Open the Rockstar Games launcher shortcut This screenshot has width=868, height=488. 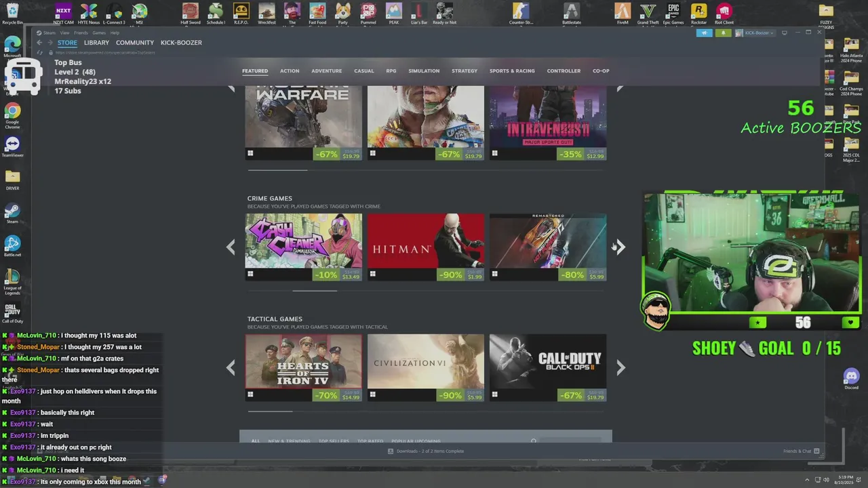(x=698, y=13)
